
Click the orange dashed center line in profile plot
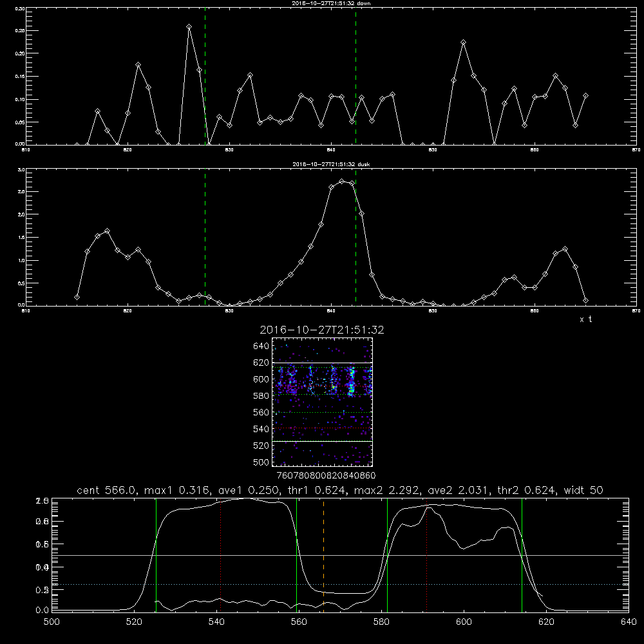(x=324, y=554)
